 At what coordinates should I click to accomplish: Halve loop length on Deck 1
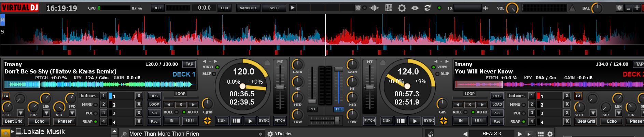(169, 105)
